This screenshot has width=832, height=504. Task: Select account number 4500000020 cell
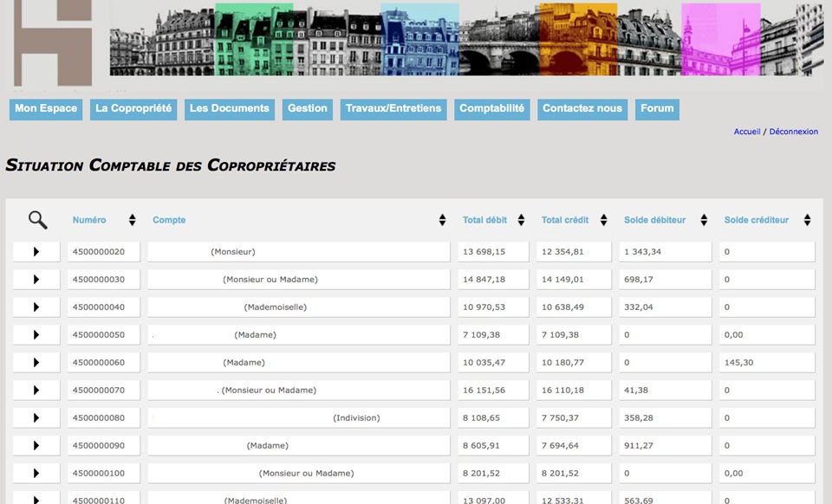point(104,252)
